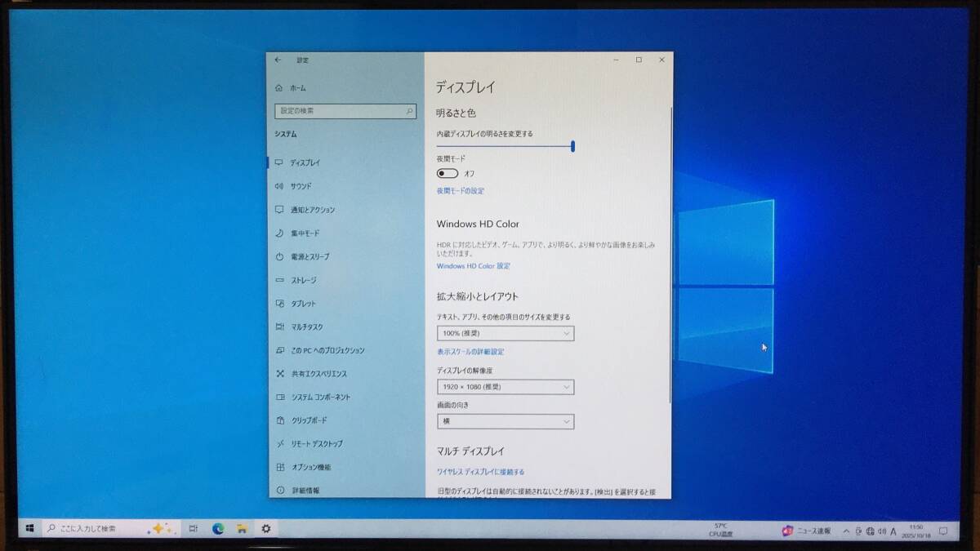Open the notification center icon

[x=942, y=531]
